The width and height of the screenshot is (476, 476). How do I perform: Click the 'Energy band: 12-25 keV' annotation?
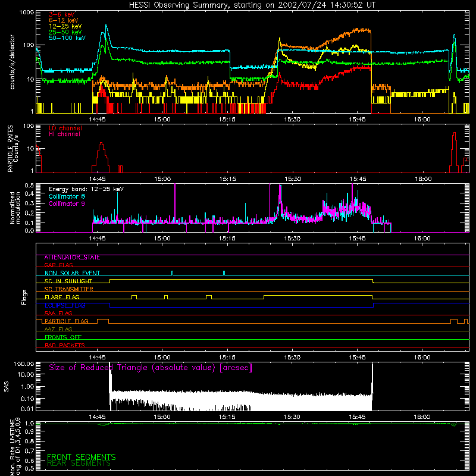(86, 189)
